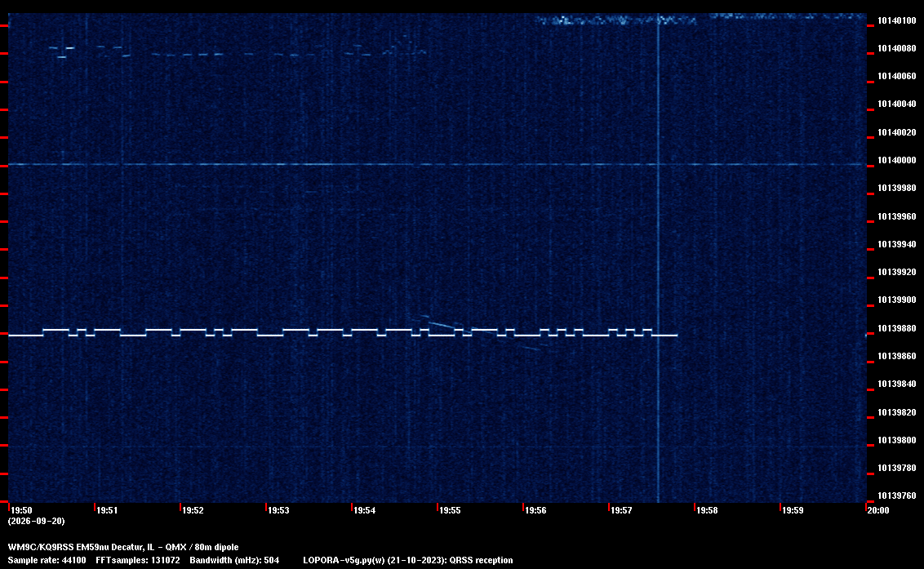Click the 10140060 frequency scale label
This screenshot has width=924, height=569.
click(897, 76)
